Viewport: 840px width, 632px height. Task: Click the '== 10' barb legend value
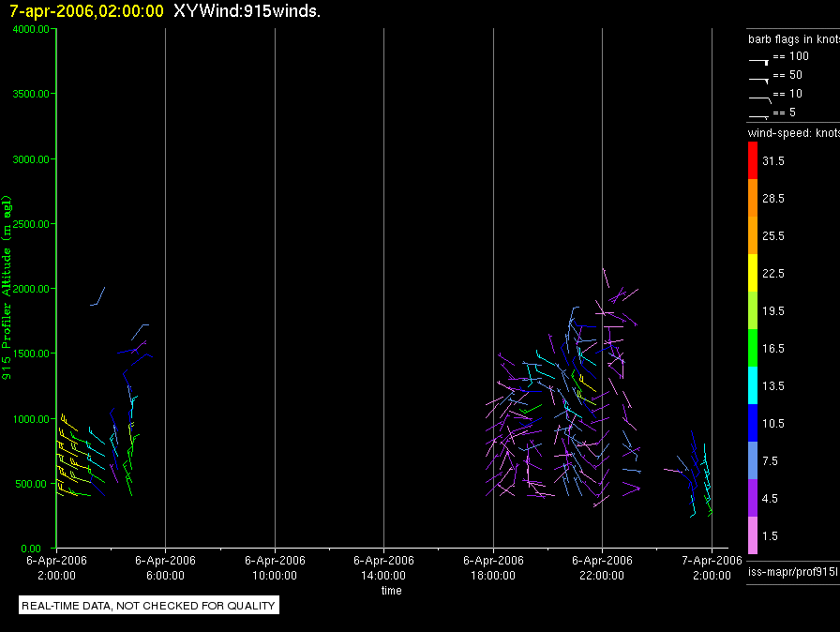pos(787,94)
